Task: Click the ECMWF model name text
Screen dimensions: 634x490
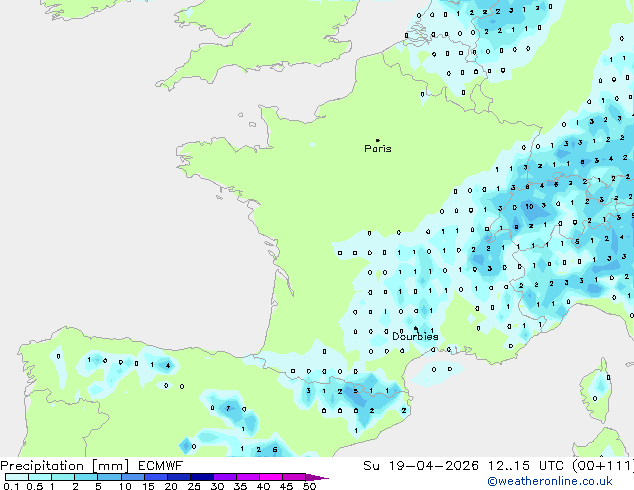Action: 161,466
